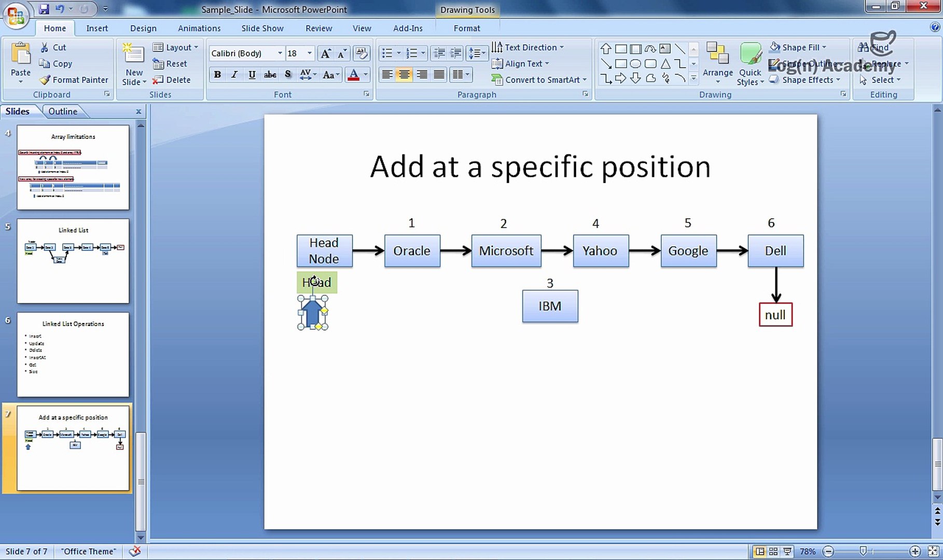Clear all formatting from text
Screen dimensions: 943x560
pyautogui.click(x=362, y=53)
